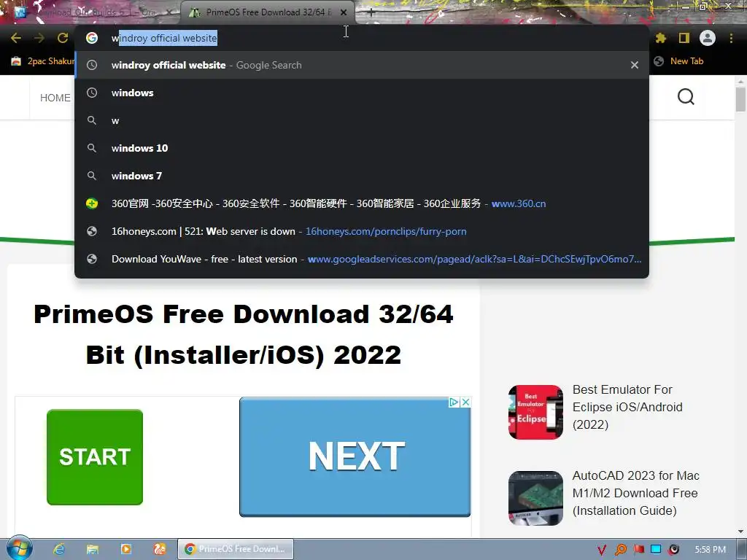Select the 'w' search suggestion
This screenshot has height=560, width=747.
pos(362,120)
